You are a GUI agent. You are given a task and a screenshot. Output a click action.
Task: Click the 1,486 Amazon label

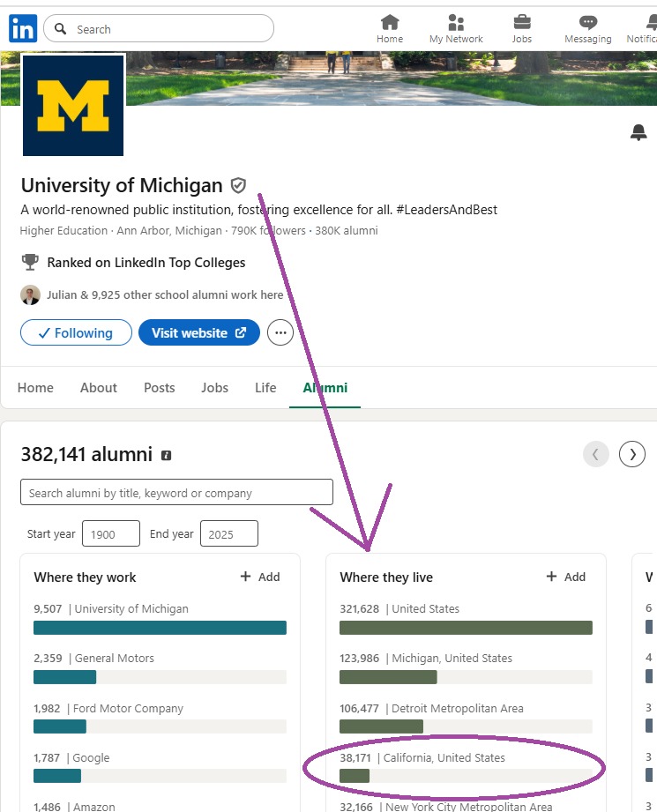75,807
